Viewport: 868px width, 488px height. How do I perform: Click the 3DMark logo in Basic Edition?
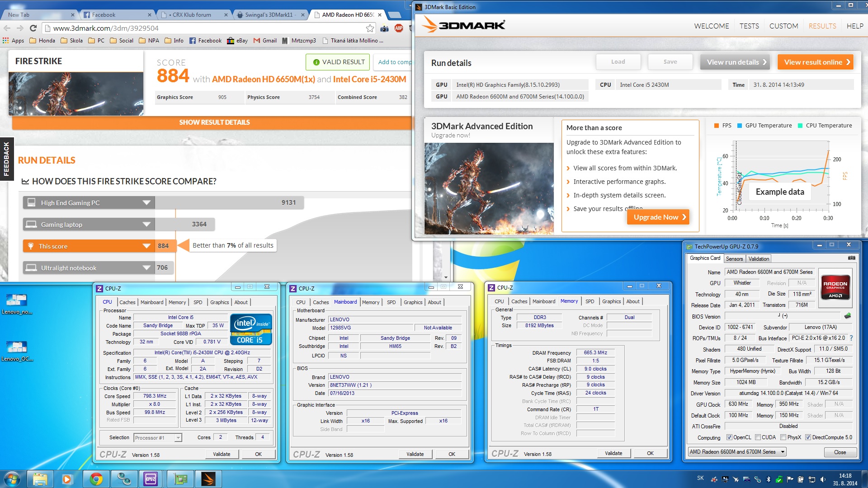(x=463, y=25)
